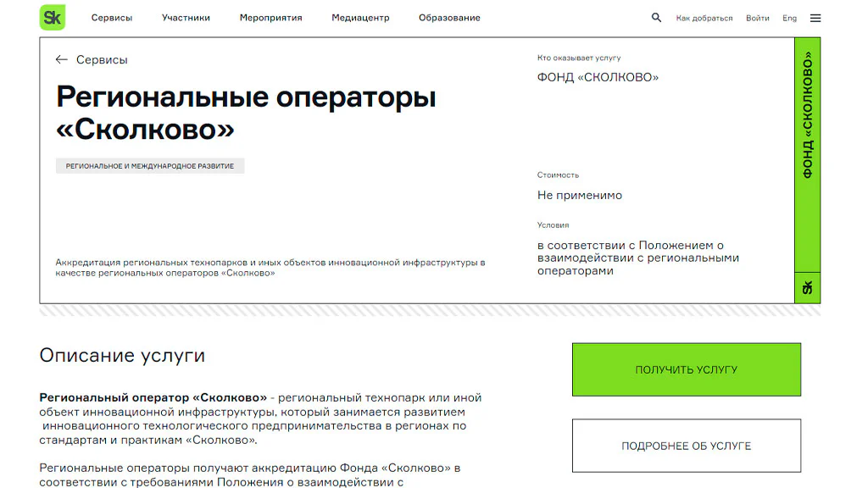Open the Сервисы menu item

click(x=112, y=18)
